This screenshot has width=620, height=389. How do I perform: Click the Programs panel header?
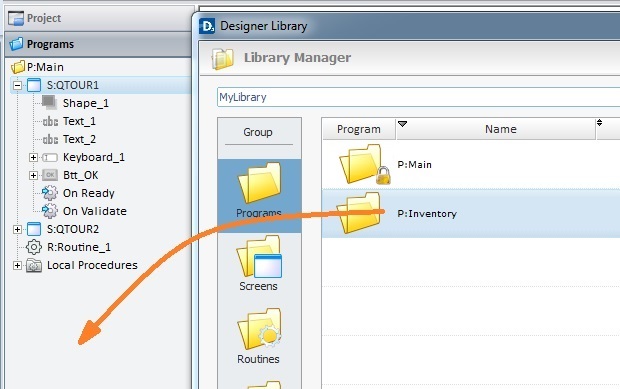click(x=98, y=44)
